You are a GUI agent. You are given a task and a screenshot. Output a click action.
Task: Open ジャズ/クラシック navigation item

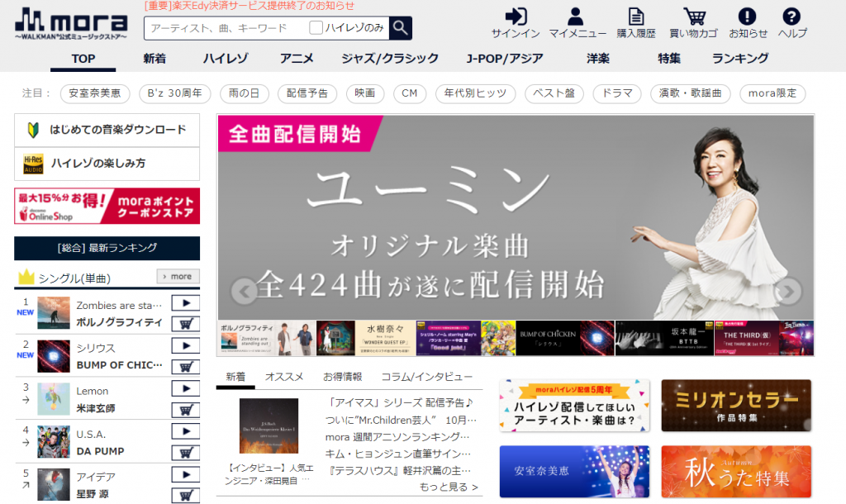[390, 59]
